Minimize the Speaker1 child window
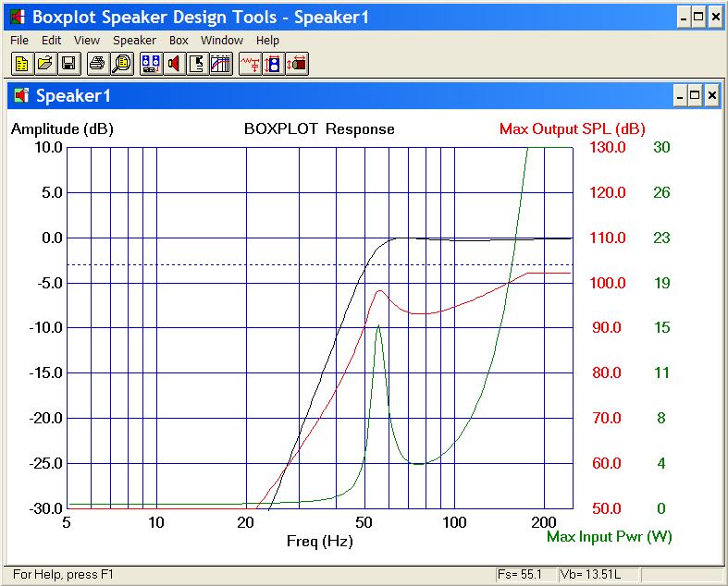The width and height of the screenshot is (728, 586). [680, 96]
